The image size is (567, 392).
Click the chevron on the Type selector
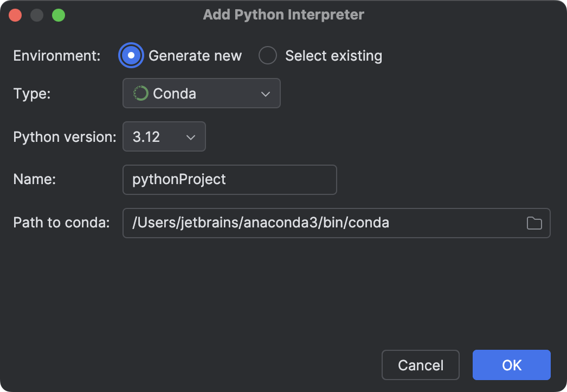(266, 93)
